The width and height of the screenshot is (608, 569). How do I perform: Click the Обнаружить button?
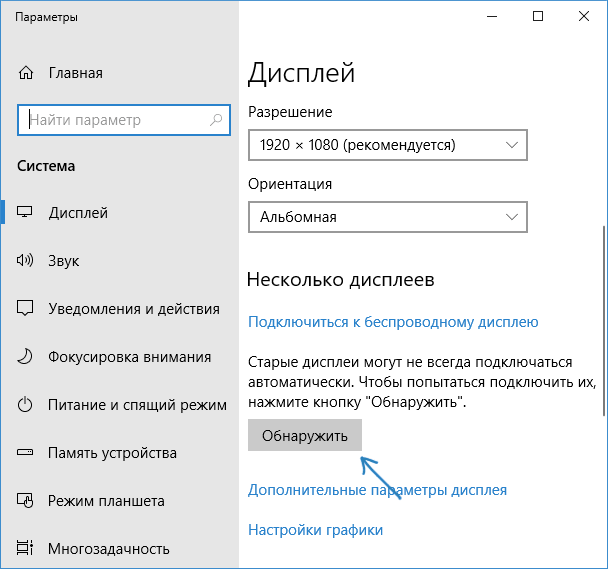coord(305,435)
